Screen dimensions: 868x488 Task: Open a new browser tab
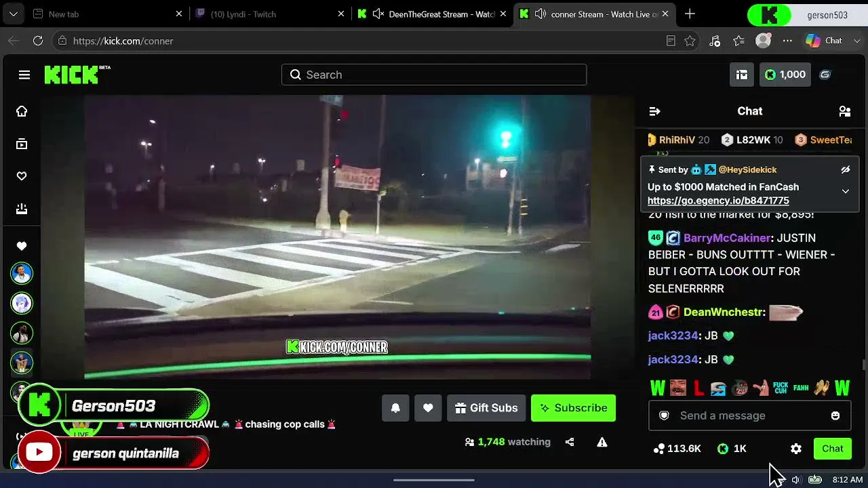(x=690, y=14)
